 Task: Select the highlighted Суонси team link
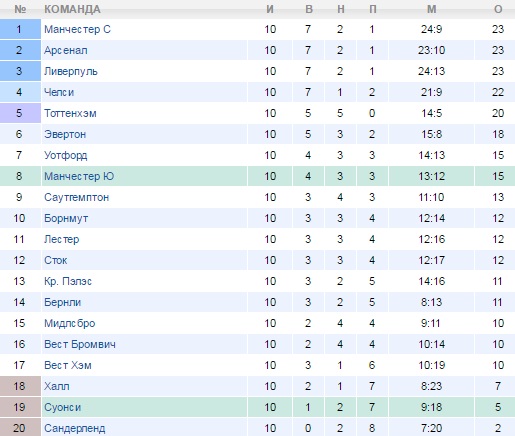pyautogui.click(x=62, y=407)
